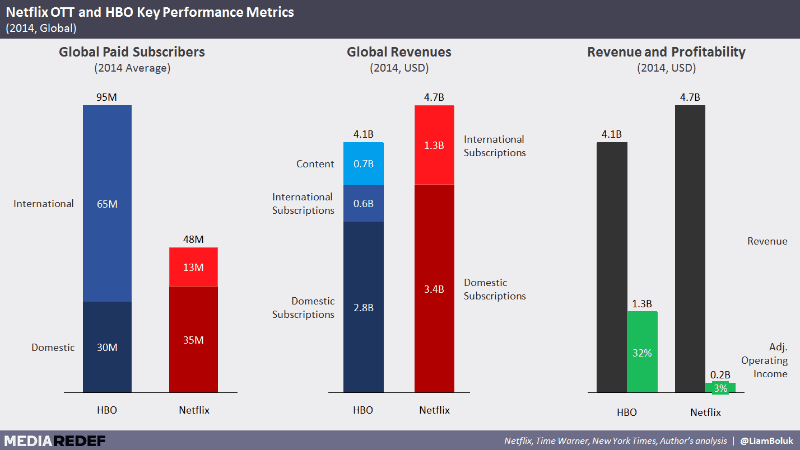
Task: Click the Netflix 'International Subscriptions' label
Action: [494, 146]
